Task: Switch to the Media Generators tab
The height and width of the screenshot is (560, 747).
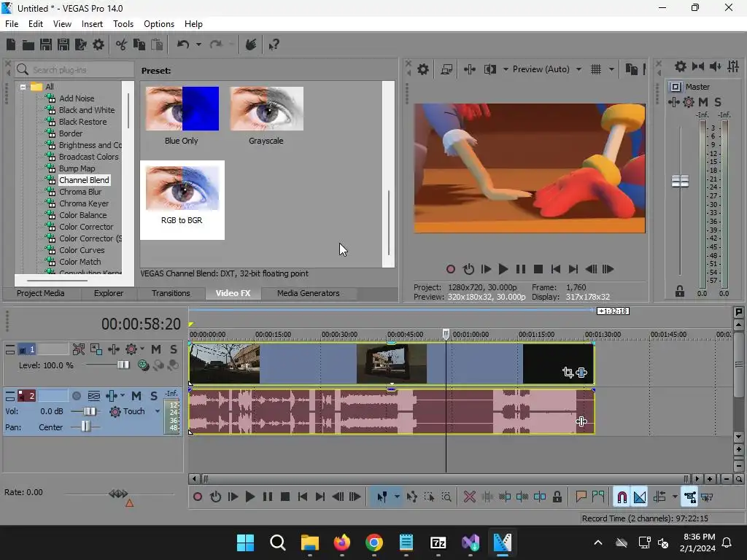Action: (309, 293)
